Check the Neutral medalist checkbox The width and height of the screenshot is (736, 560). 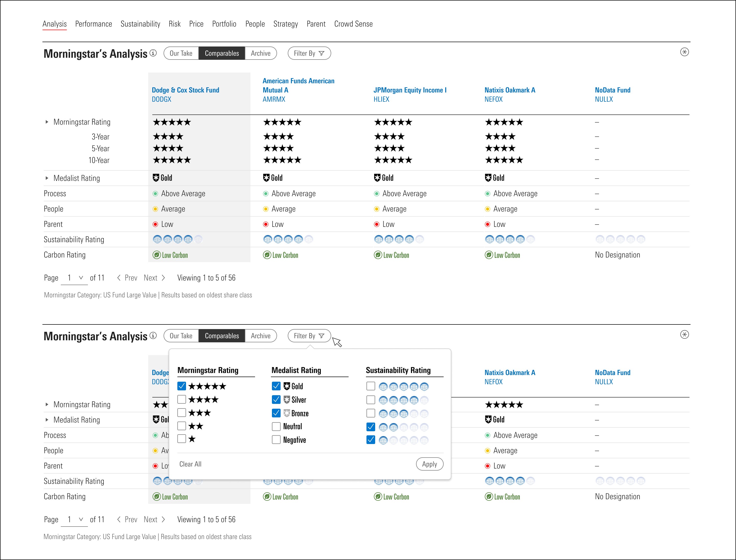(276, 426)
